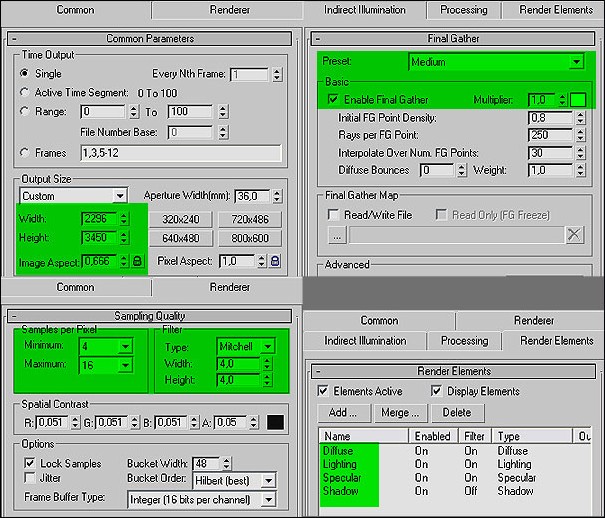Switch to the top Renderer tab
Viewport: 605px width, 518px height.
point(230,10)
